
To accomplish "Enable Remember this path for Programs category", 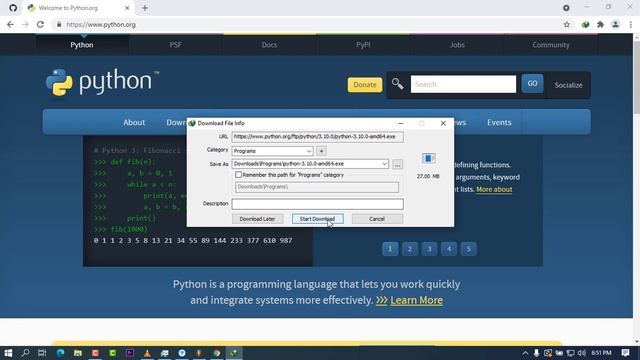I will [x=238, y=175].
